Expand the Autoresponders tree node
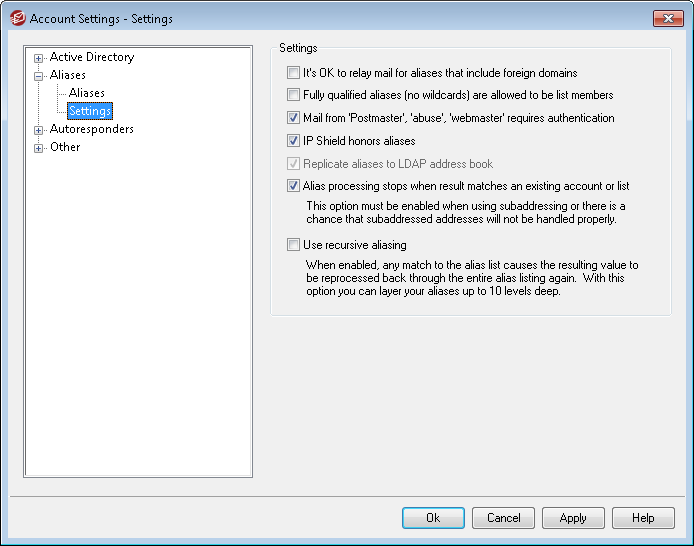Screen dimensions: 694x546 click(39, 130)
